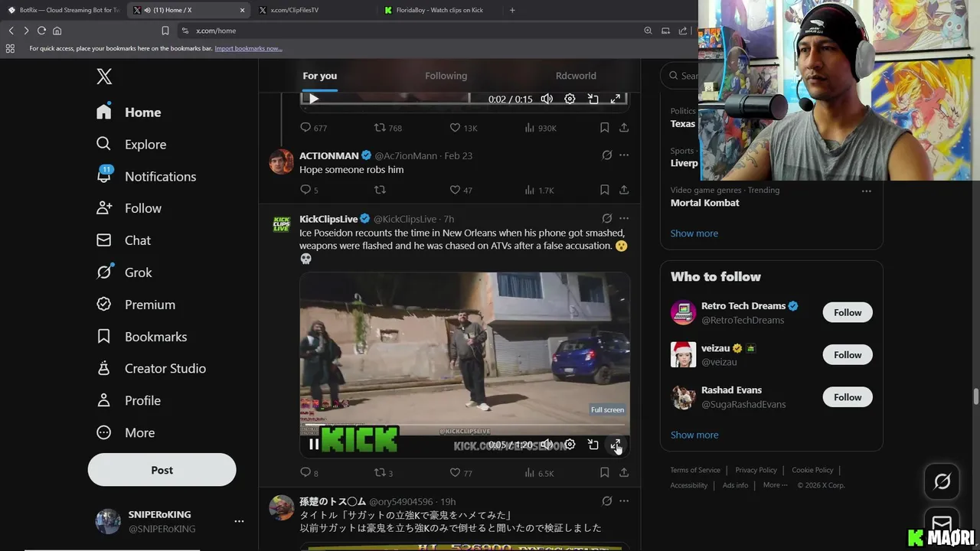
Task: Switch to the For you tab
Action: pyautogui.click(x=319, y=76)
